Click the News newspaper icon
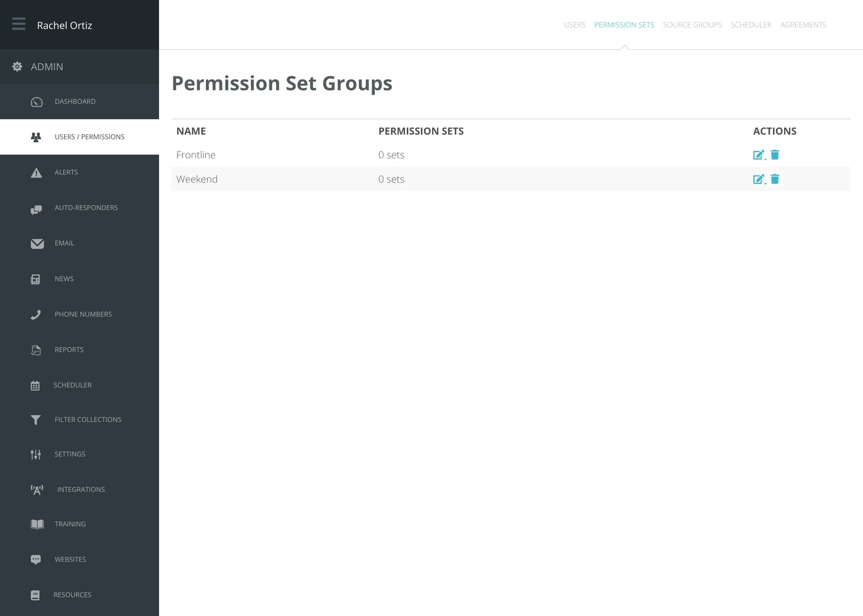 35,279
